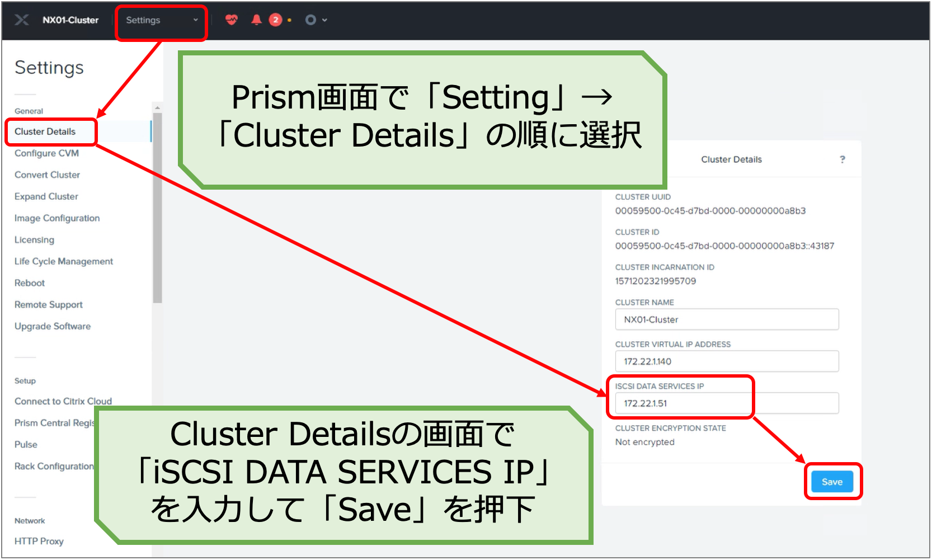Viewport: 932px width, 560px height.
Task: Click the General section label
Action: pos(29,111)
